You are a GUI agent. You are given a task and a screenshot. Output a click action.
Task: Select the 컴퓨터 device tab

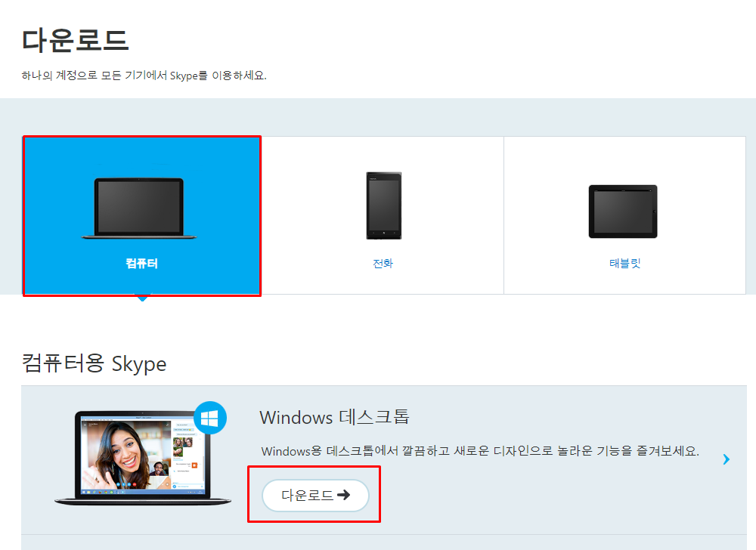(x=142, y=215)
